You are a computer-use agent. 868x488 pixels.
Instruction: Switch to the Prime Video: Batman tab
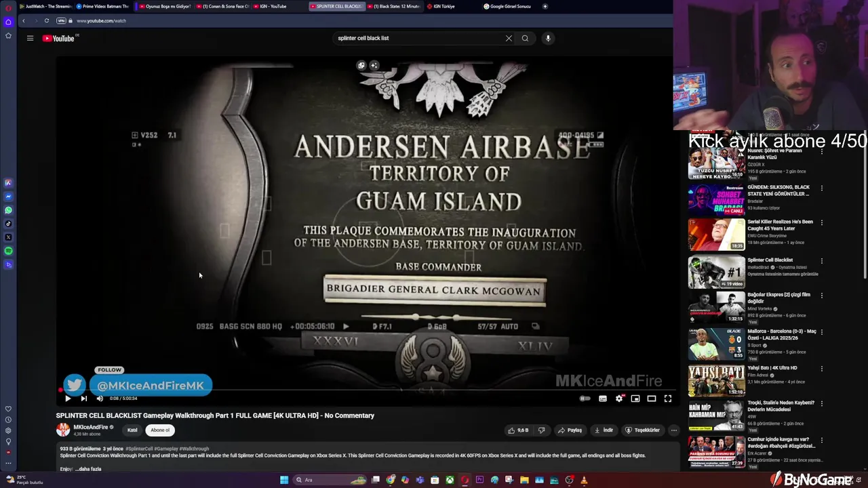[103, 6]
